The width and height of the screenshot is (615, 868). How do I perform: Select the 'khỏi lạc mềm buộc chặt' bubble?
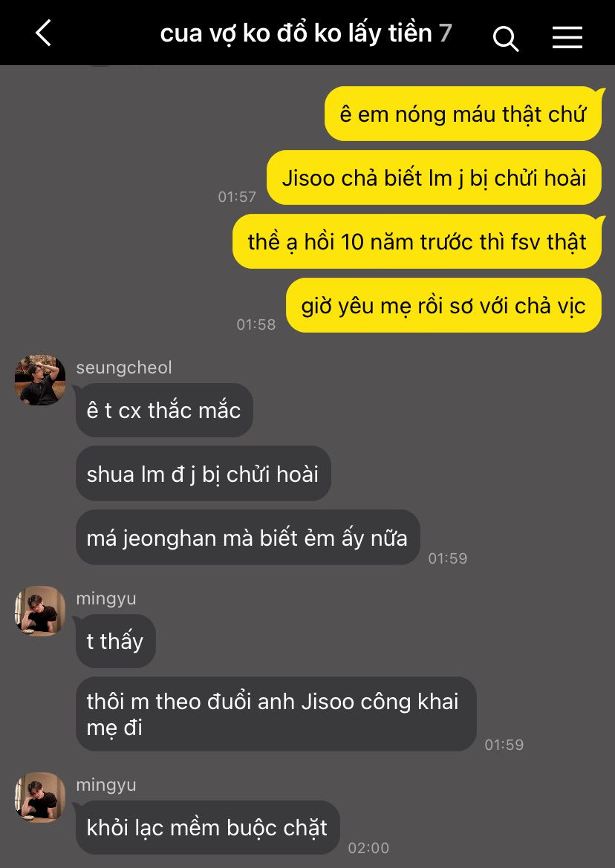click(x=207, y=828)
